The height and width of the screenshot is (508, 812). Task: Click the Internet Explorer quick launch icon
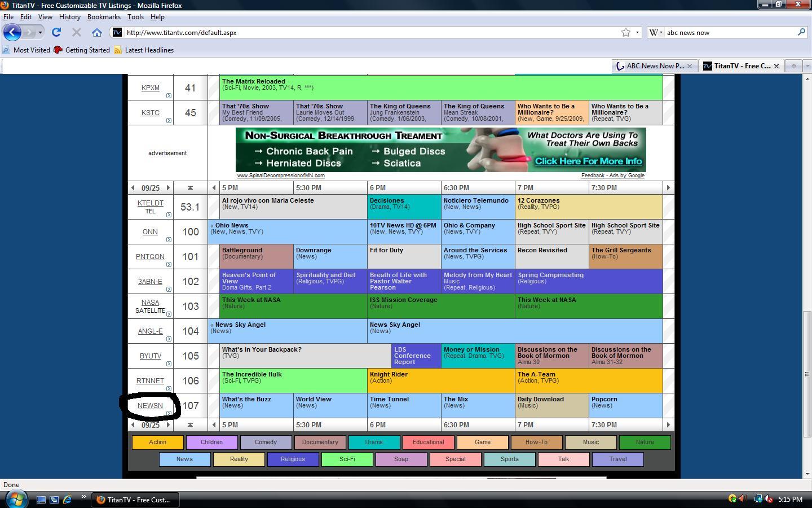pyautogui.click(x=67, y=500)
